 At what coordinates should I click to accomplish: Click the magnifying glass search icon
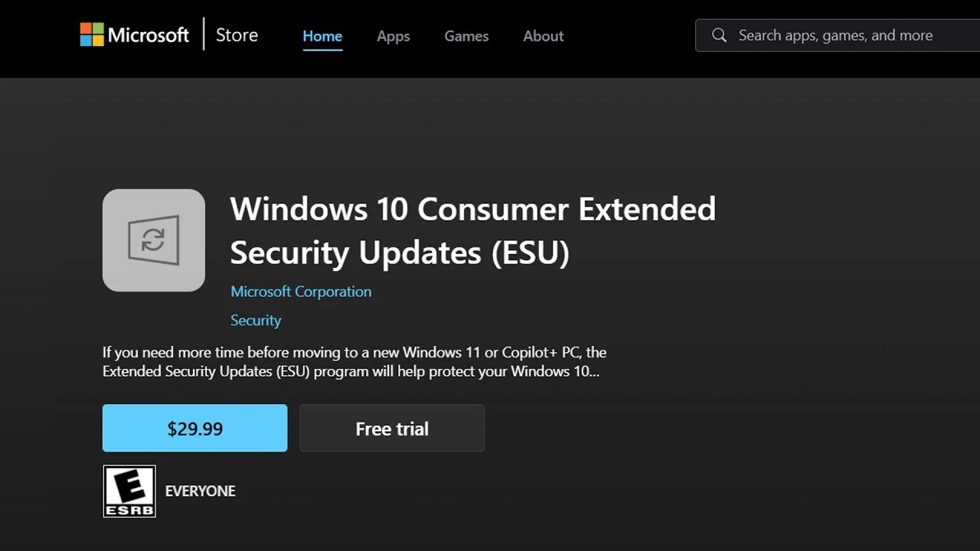click(719, 35)
